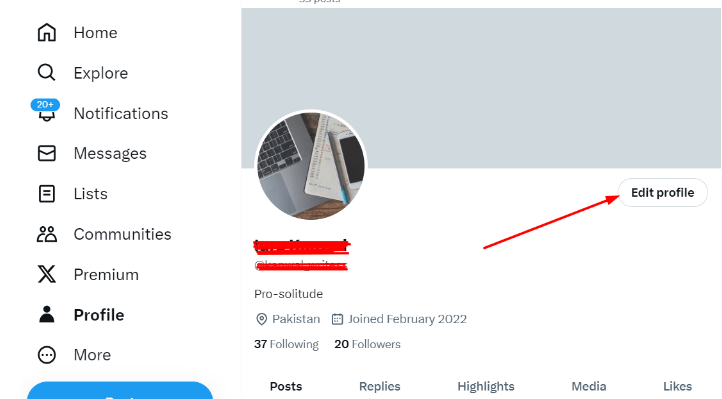
Task: Open the Messages envelope icon
Action: (x=47, y=153)
